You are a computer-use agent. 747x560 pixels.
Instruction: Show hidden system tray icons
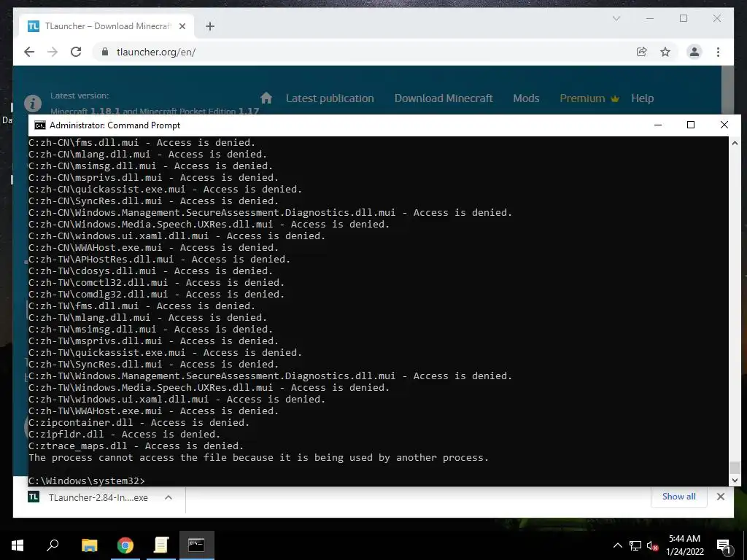click(x=617, y=545)
